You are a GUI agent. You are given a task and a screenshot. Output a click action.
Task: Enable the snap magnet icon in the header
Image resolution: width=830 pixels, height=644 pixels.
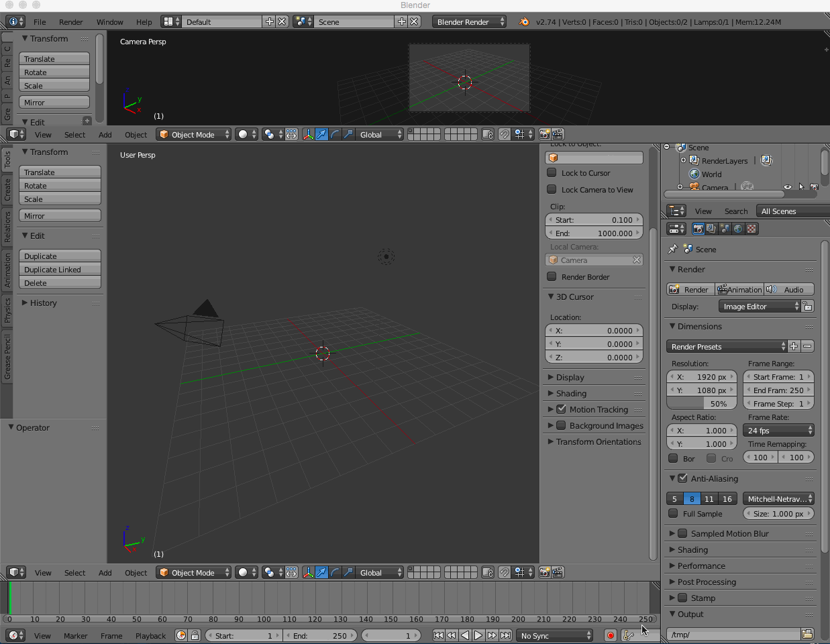point(505,134)
